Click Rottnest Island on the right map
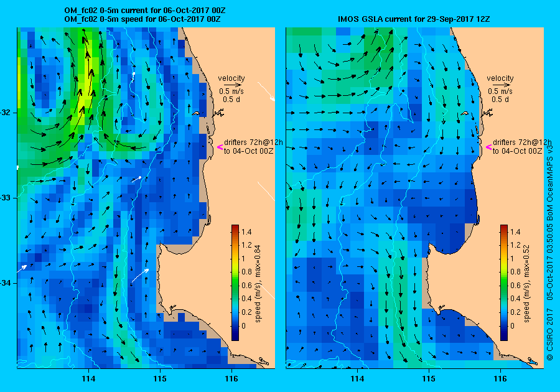Image resolution: width=560 pixels, height=392 pixels. pos(465,113)
